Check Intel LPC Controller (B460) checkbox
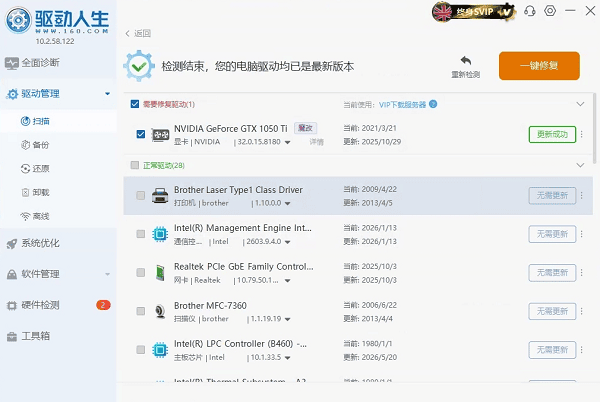Screen dimensions: 600x402 coord(141,350)
